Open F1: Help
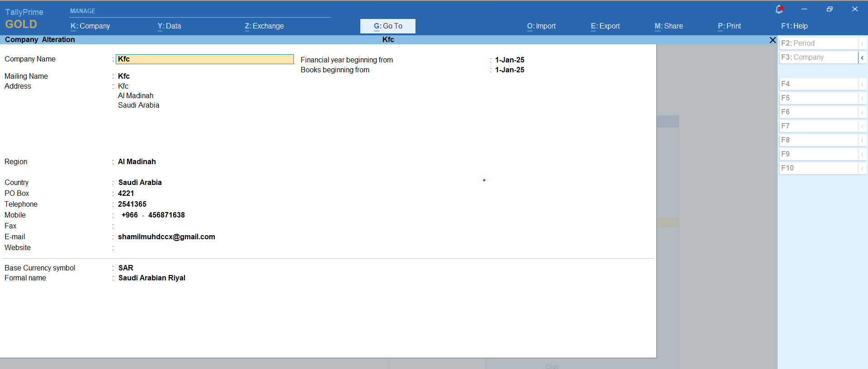Image resolution: width=868 pixels, height=369 pixels. point(794,26)
